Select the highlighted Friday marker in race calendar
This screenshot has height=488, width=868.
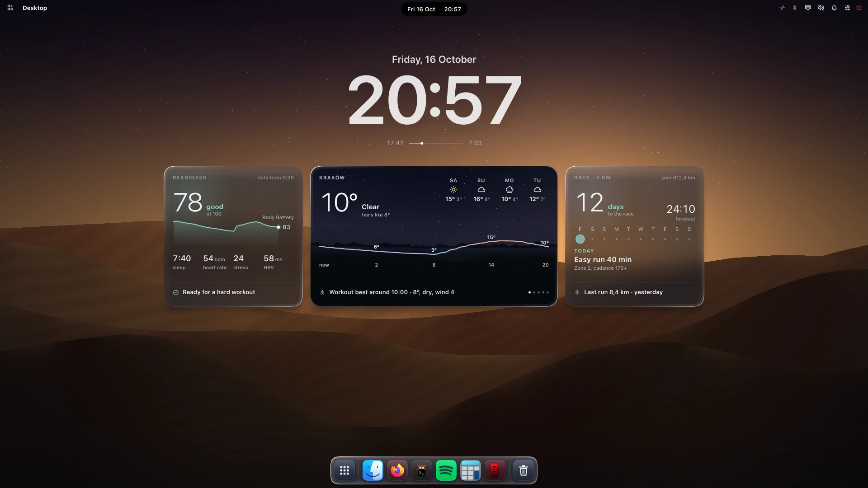click(x=580, y=239)
